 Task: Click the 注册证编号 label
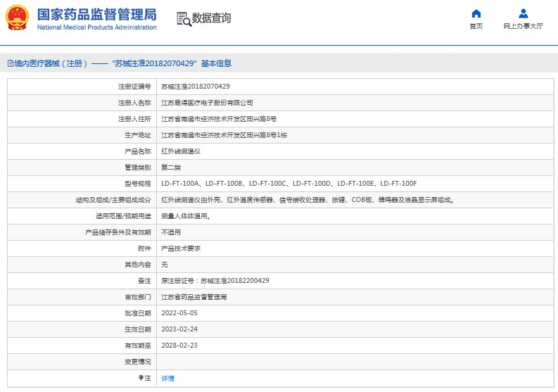click(x=134, y=87)
